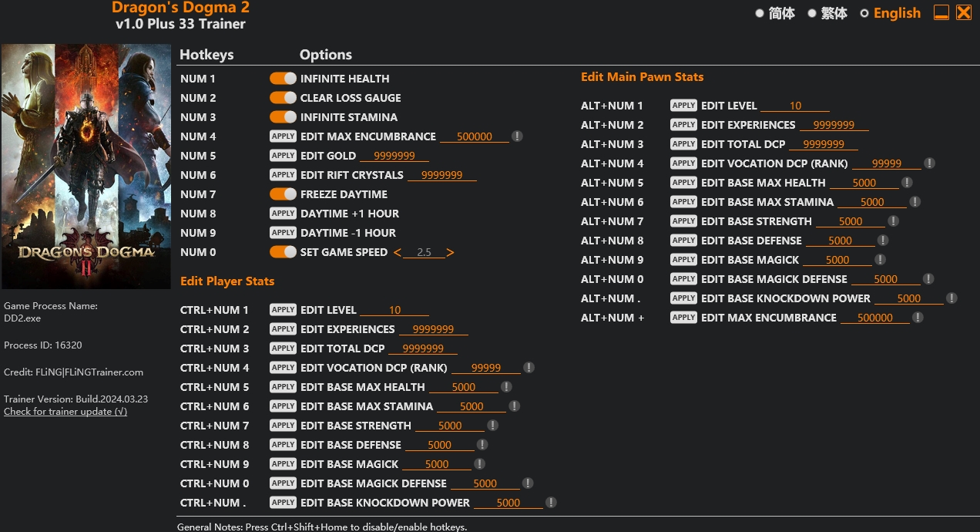980x532 pixels.
Task: Decrease game speed with left arrow
Action: click(x=398, y=252)
